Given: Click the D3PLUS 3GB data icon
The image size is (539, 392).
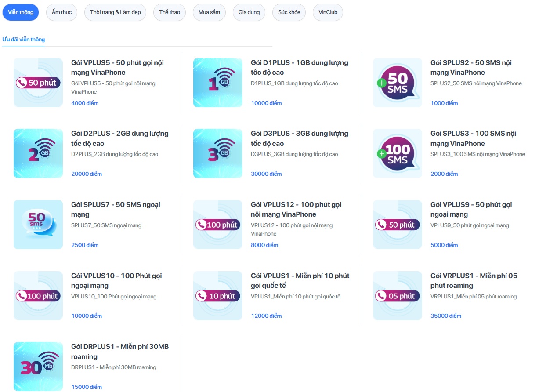Looking at the screenshot, I should tap(218, 153).
